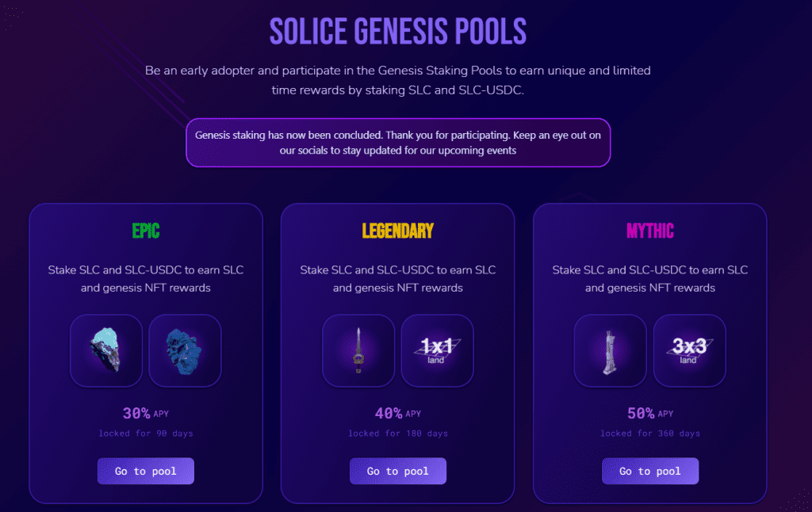
Task: Select the EPIC pool heading
Action: click(x=146, y=231)
